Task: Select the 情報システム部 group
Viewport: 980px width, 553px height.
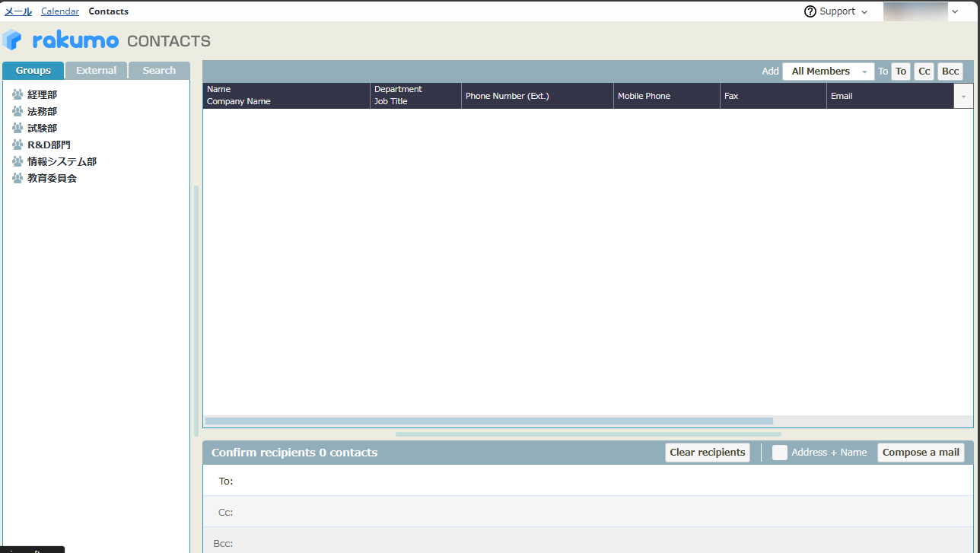Action: coord(62,161)
